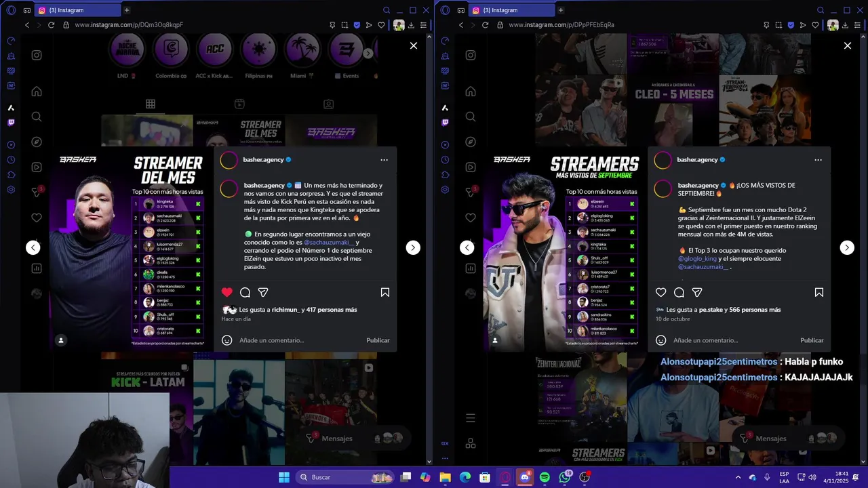868x488 pixels.
Task: Switch to Reels tab of profile in left window
Action: pyautogui.click(x=239, y=104)
